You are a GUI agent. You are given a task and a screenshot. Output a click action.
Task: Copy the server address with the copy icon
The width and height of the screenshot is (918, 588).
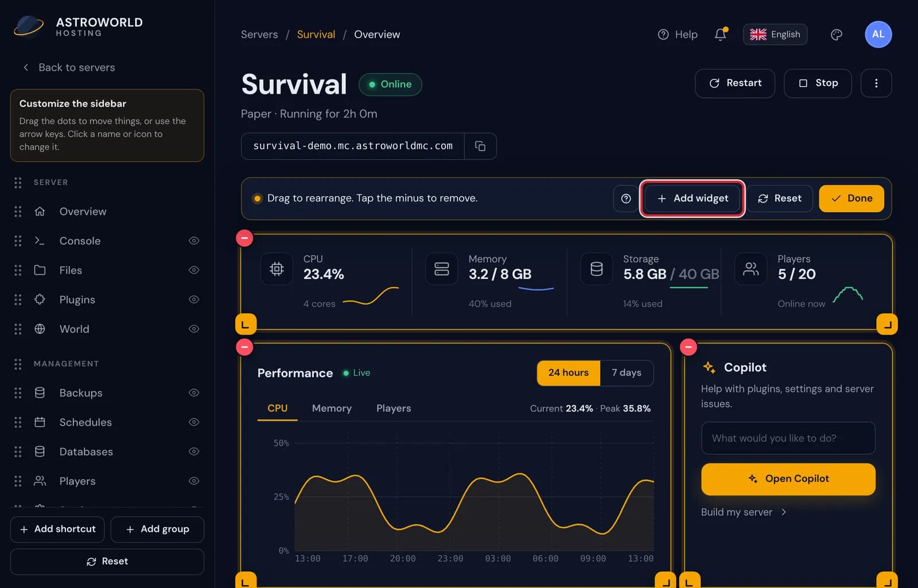tap(480, 146)
